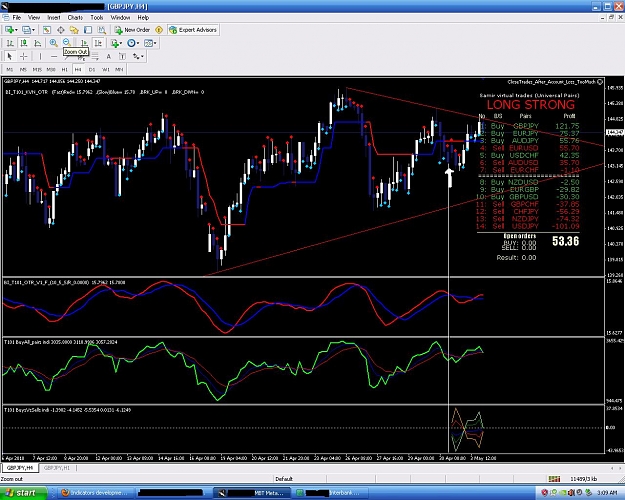Click the red shield tray icon

pos(544,493)
